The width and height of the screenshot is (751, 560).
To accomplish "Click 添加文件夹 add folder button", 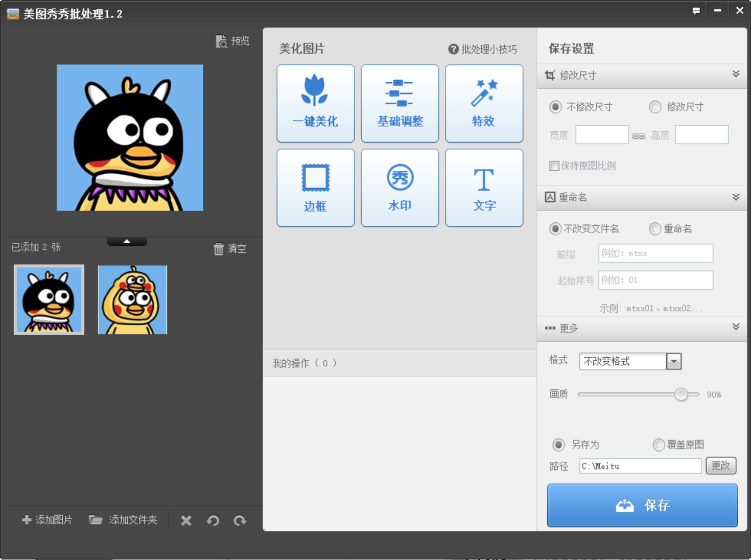I will click(x=123, y=520).
